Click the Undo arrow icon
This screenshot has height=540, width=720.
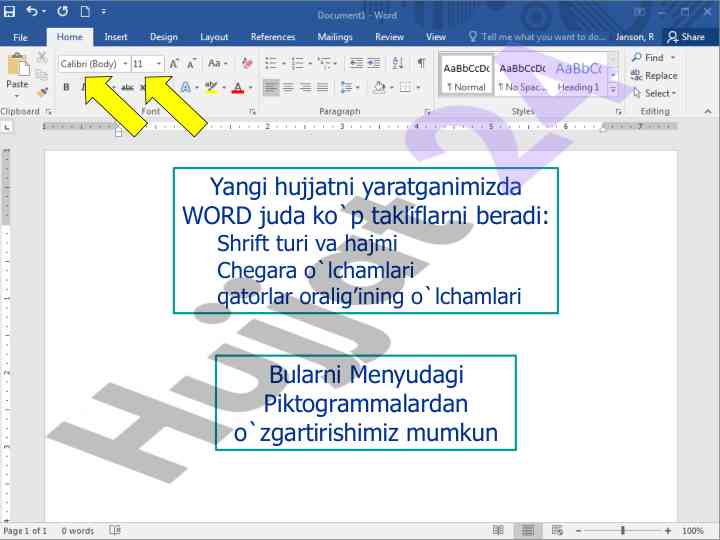(x=32, y=11)
